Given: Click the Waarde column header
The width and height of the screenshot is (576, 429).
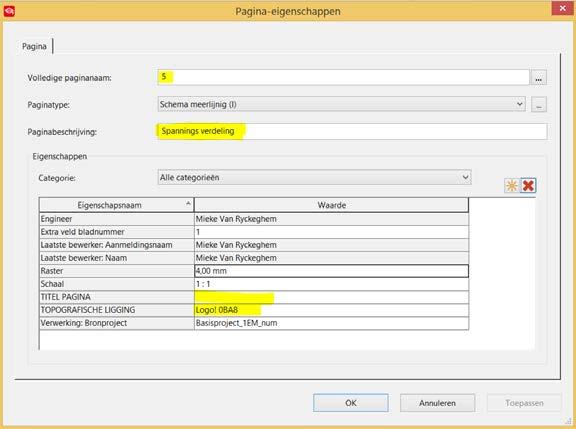Looking at the screenshot, I should [331, 205].
